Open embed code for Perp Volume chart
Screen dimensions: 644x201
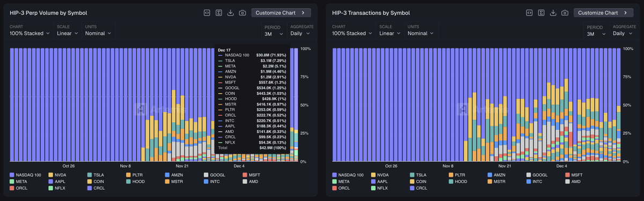click(x=206, y=12)
